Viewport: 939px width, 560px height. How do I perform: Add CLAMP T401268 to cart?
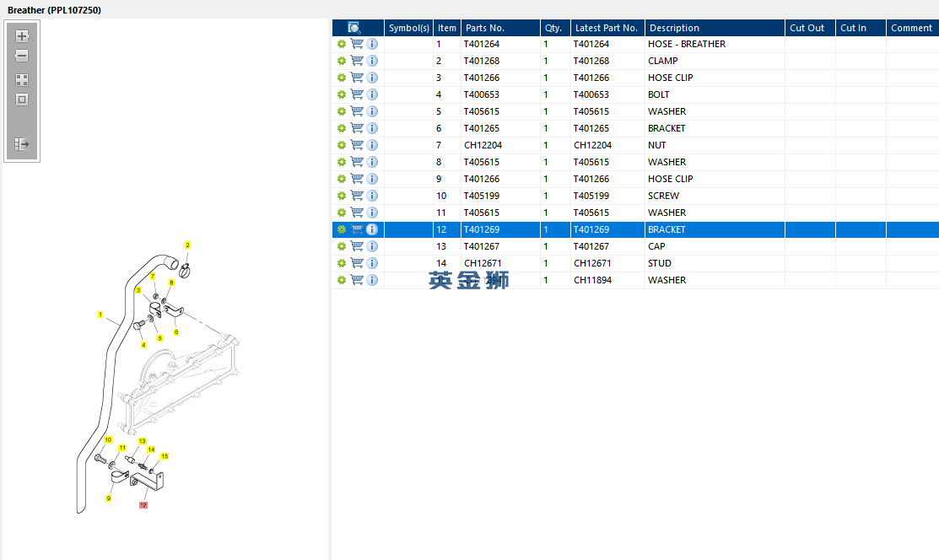[357, 61]
